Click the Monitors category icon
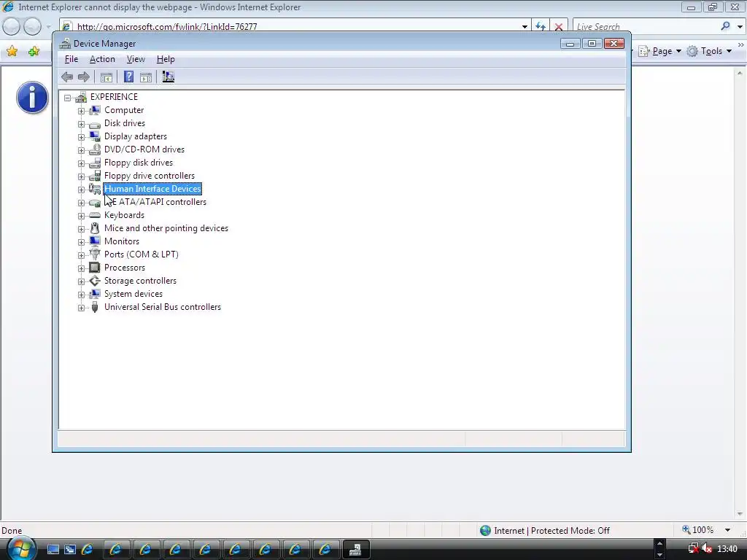Viewport: 747px width, 560px height. [95, 241]
